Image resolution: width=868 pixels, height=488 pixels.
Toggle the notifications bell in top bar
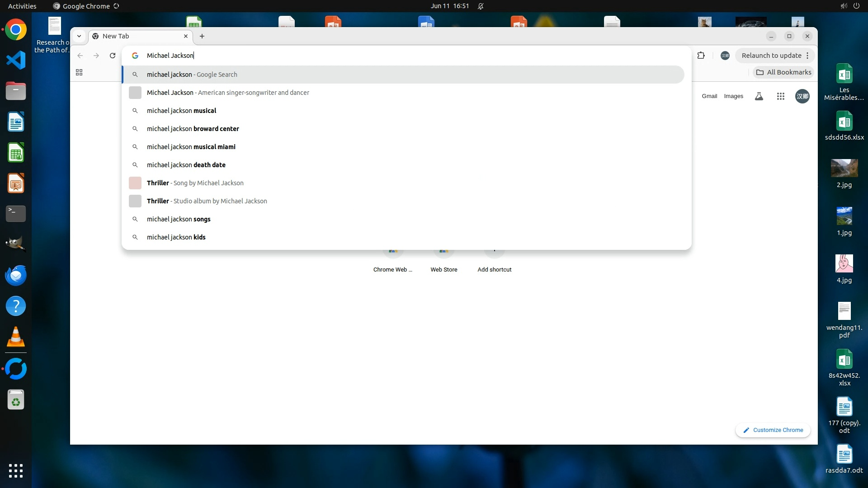(481, 6)
